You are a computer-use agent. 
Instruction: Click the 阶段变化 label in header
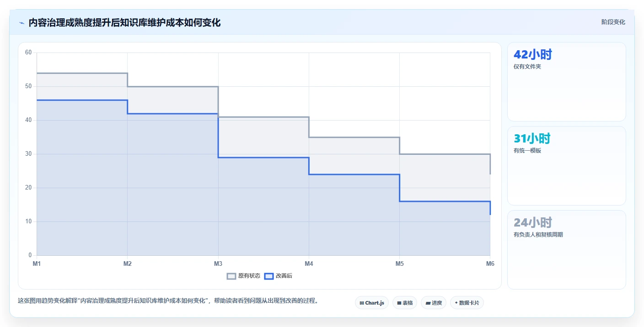(x=613, y=22)
